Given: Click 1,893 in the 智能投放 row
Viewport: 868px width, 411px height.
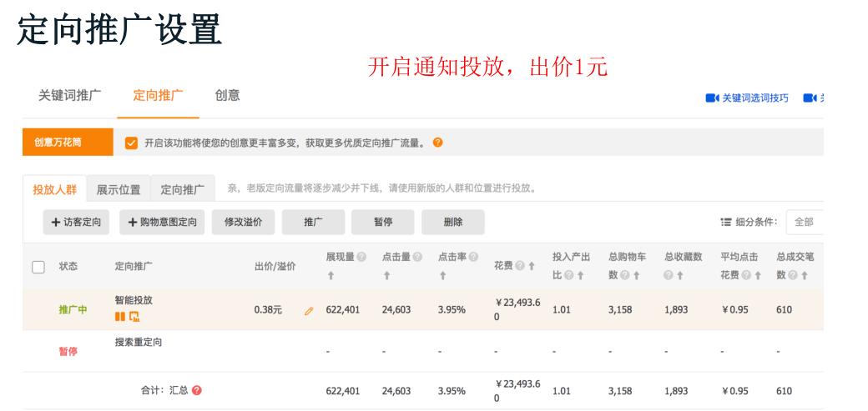Looking at the screenshot, I should (x=676, y=310).
